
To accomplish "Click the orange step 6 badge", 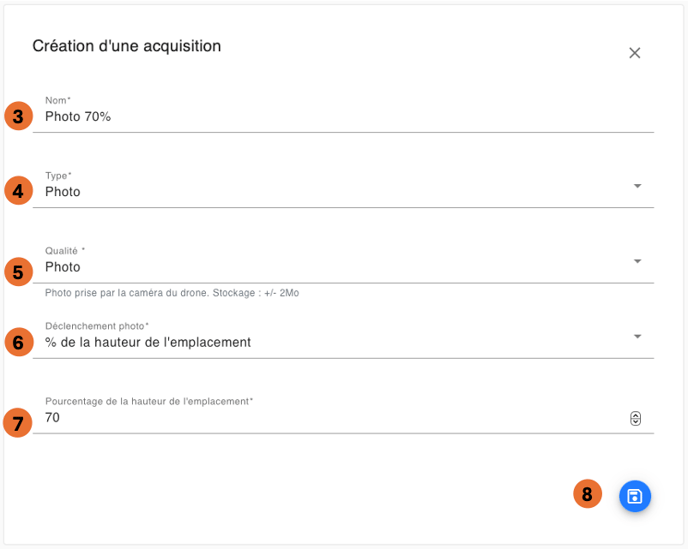I will (18, 342).
